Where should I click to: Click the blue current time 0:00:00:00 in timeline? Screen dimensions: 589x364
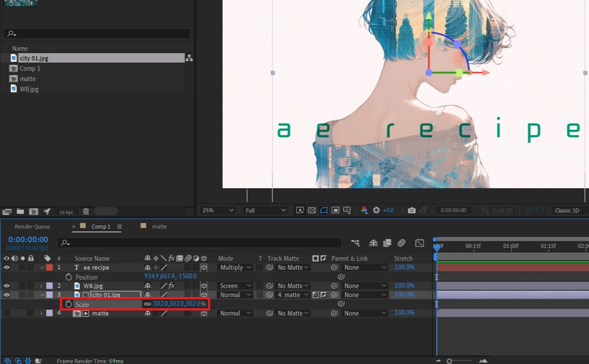[x=28, y=240]
